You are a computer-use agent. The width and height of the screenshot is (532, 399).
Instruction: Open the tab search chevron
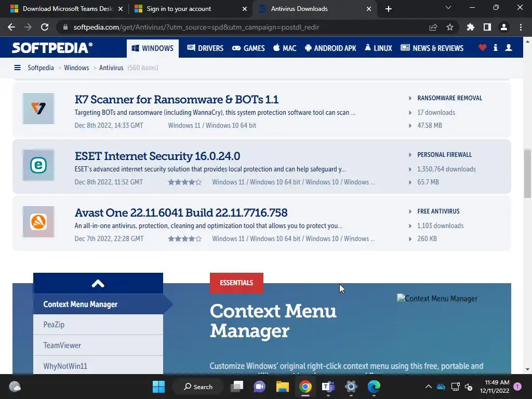tap(448, 7)
